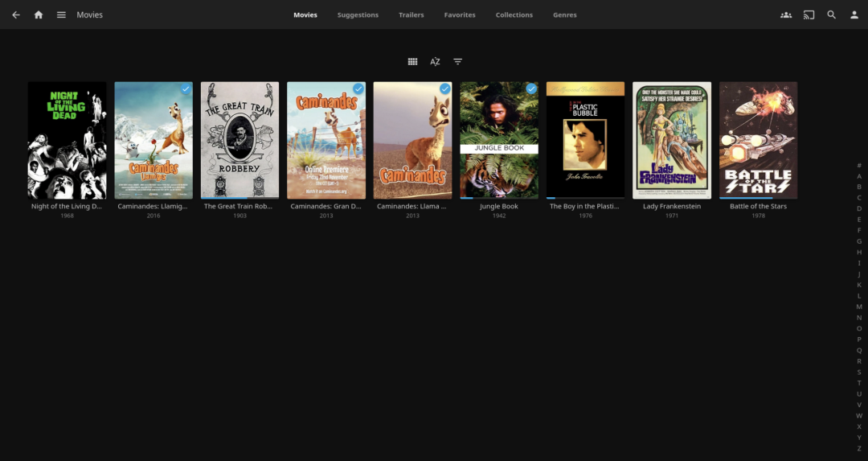This screenshot has height=461, width=868.
Task: Jump to letter T in alphabet picker
Action: [x=859, y=383]
